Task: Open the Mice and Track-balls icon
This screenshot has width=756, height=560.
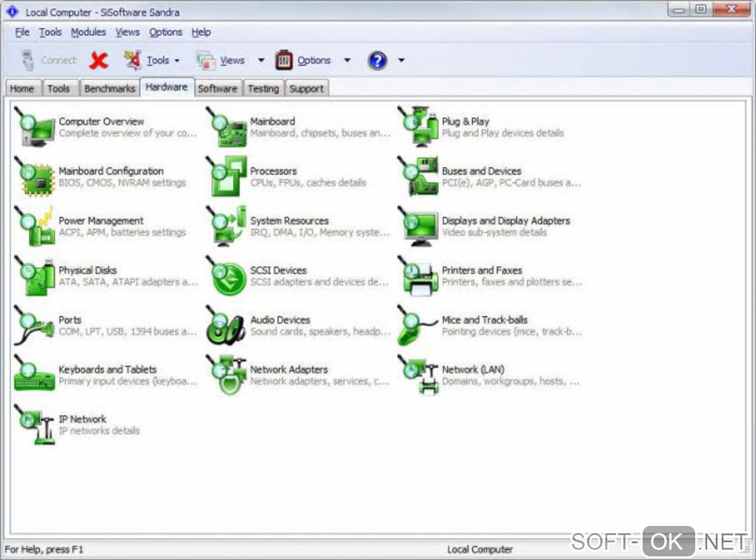Action: [x=418, y=325]
